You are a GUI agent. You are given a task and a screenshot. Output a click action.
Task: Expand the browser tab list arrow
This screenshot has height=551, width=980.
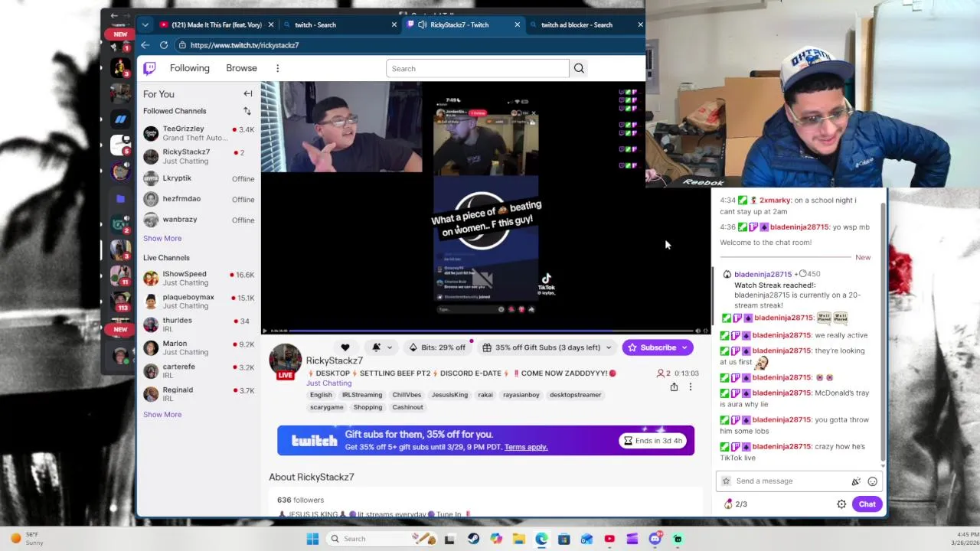click(145, 24)
